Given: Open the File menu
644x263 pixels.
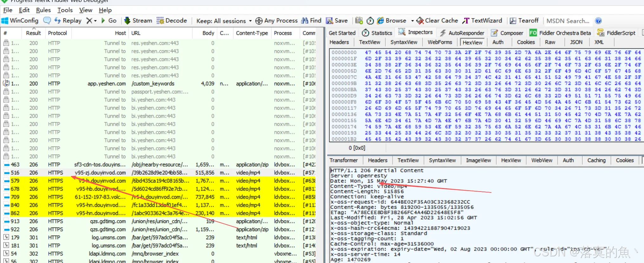Looking at the screenshot, I should [x=8, y=10].
